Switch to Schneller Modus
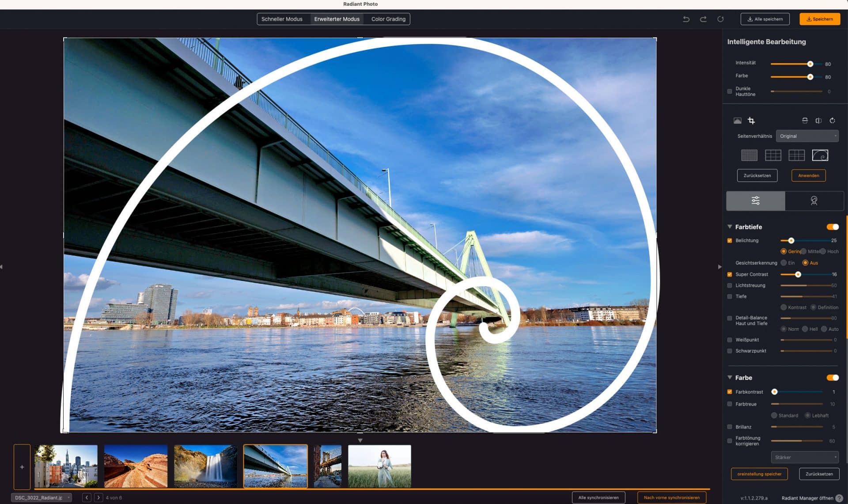The width and height of the screenshot is (848, 504). 282,19
